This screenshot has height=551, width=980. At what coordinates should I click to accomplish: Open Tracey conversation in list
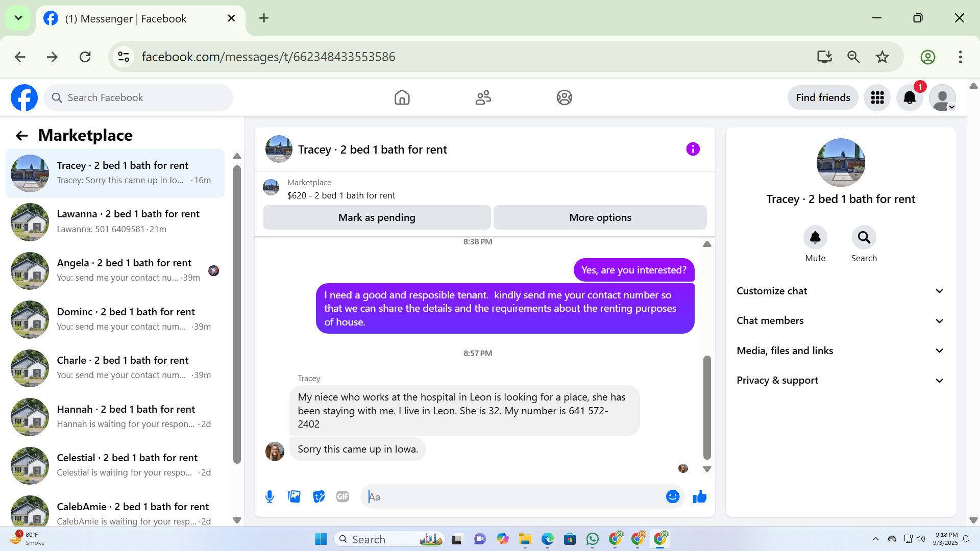(115, 173)
